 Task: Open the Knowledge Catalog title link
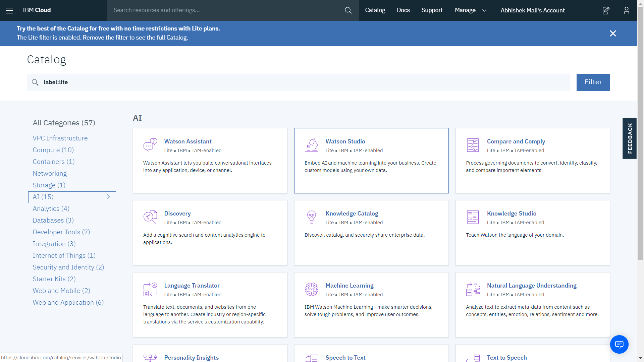tap(352, 214)
